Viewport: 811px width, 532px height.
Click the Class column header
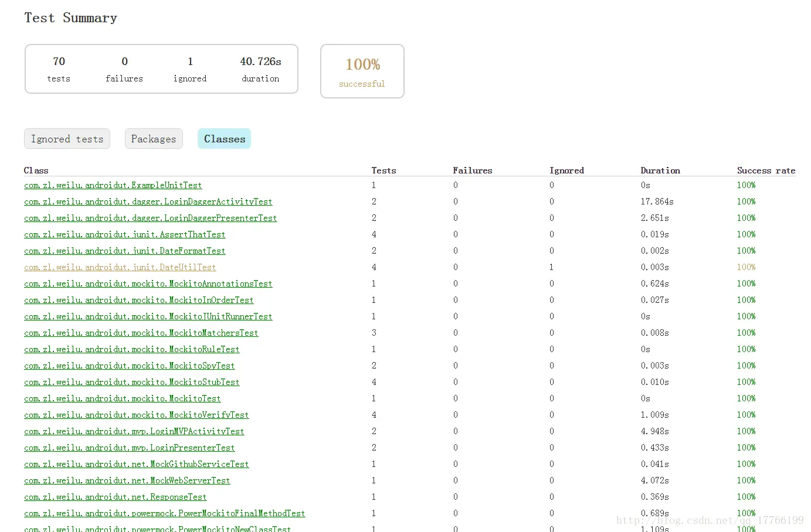36,170
